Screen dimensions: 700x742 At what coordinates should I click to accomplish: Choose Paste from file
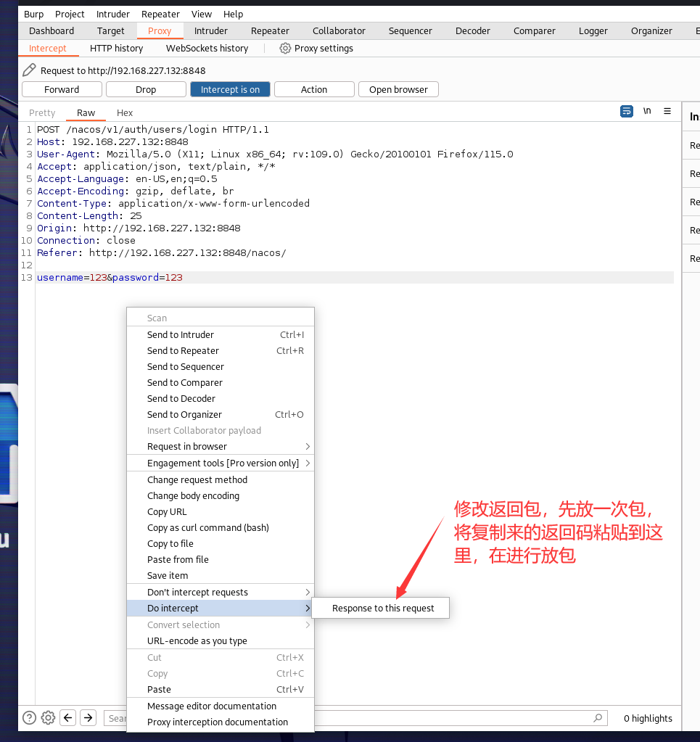point(221,559)
